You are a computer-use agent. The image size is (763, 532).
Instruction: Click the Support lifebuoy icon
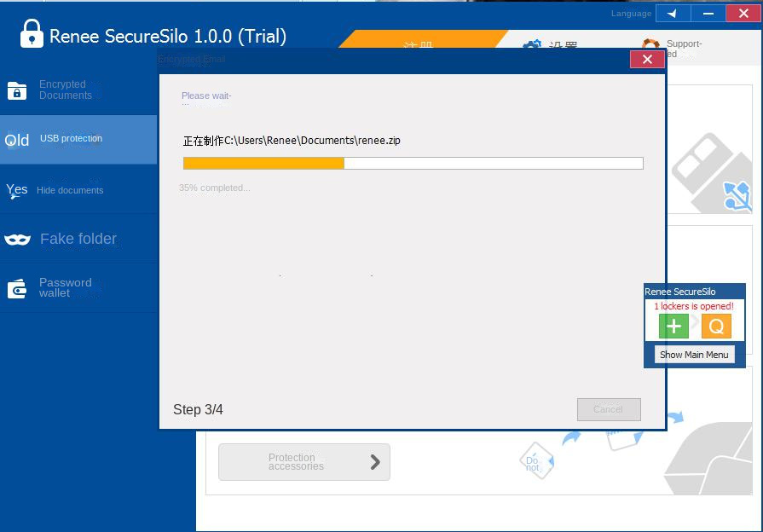coord(651,46)
